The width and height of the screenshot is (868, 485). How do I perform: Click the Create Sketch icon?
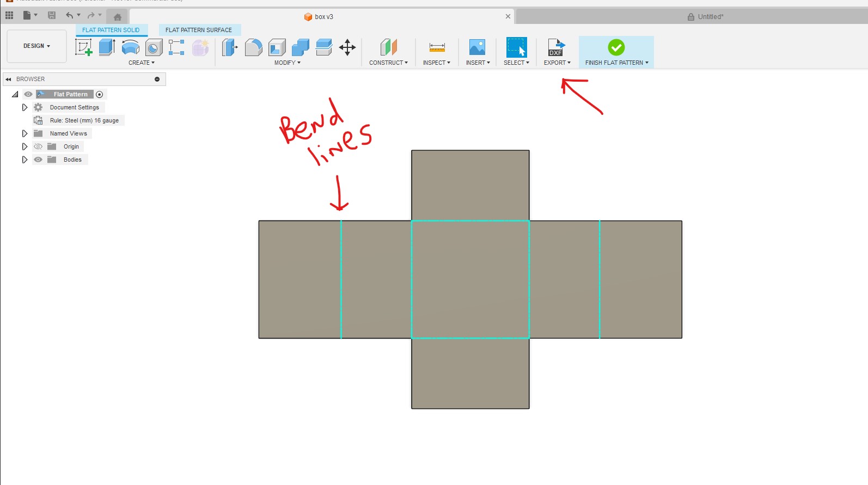(83, 47)
